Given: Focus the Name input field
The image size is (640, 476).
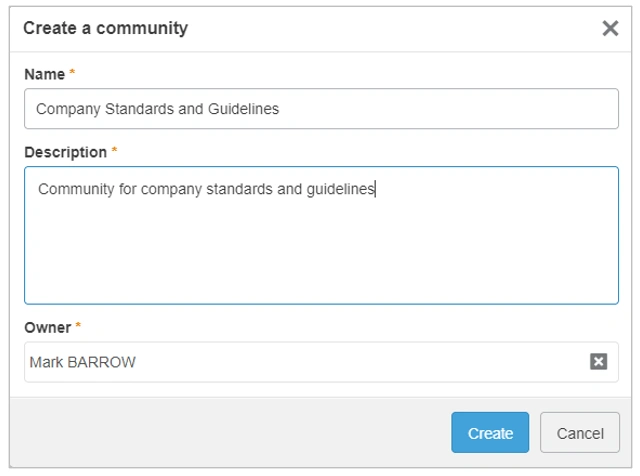Looking at the screenshot, I should coord(321,109).
